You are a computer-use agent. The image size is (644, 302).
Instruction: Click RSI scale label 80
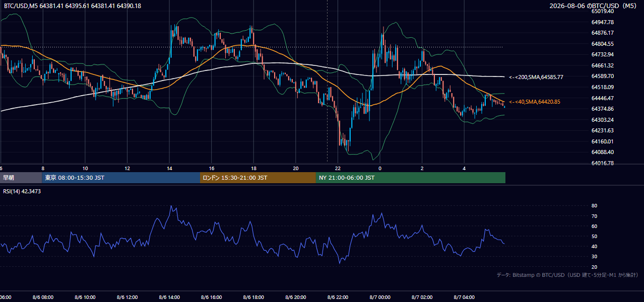point(594,206)
